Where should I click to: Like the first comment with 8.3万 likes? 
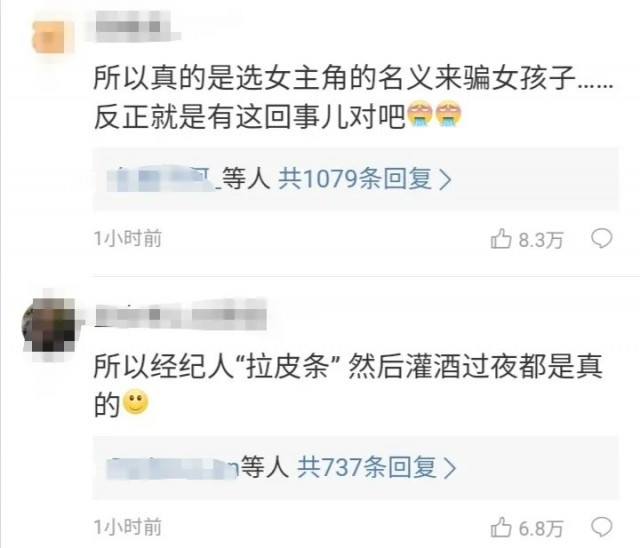pyautogui.click(x=501, y=239)
